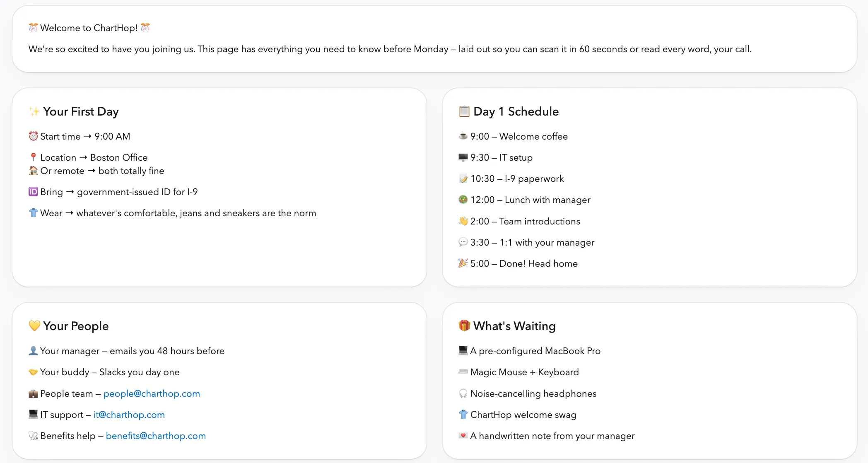
Task: Click the party popper icon at 5:00
Action: point(463,263)
